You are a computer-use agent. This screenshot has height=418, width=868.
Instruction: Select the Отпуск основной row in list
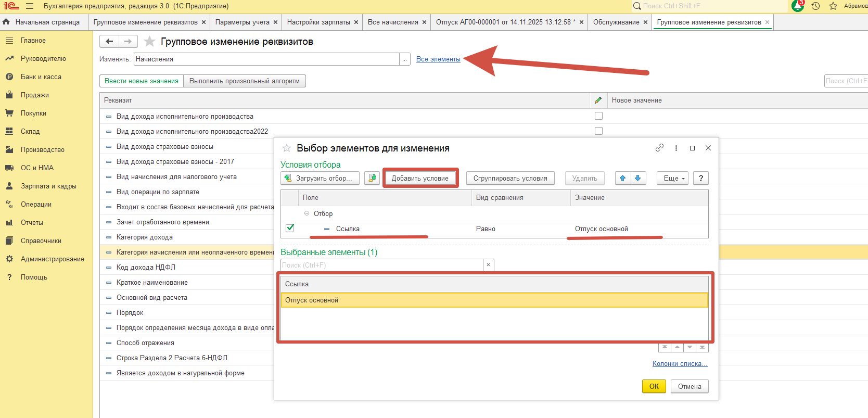coord(494,300)
